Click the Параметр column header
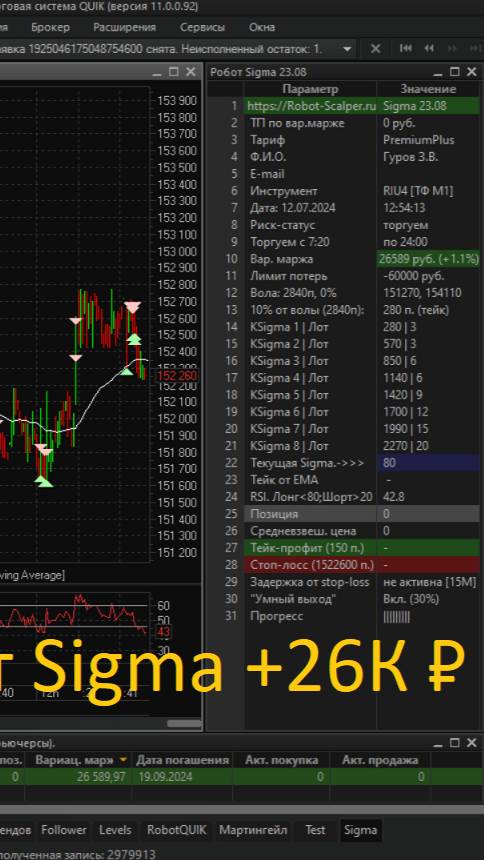 point(311,89)
